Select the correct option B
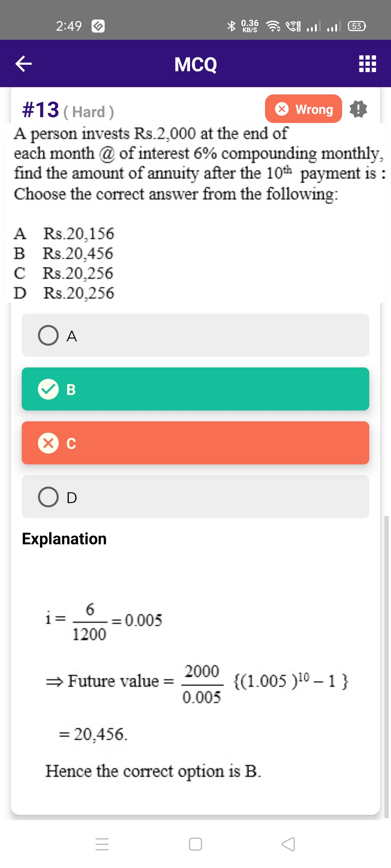 (195, 389)
